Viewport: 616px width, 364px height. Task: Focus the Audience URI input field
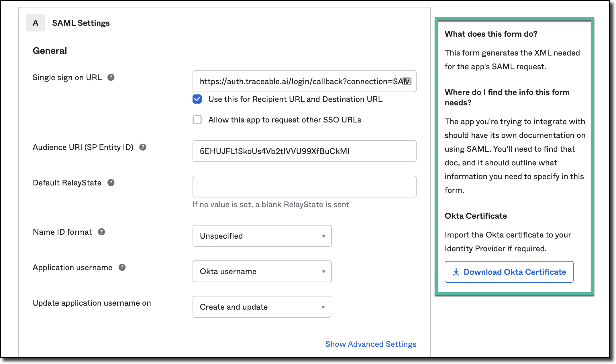[x=304, y=151]
